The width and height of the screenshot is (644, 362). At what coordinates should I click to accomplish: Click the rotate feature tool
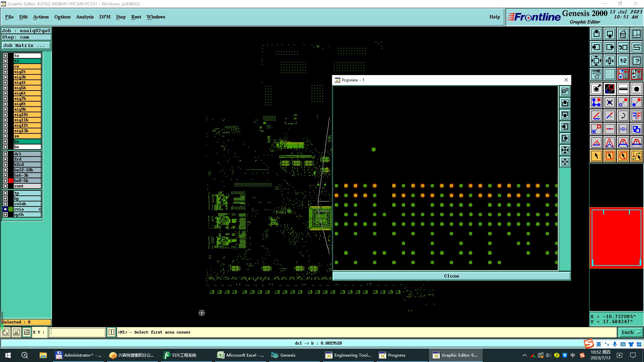coord(623,116)
